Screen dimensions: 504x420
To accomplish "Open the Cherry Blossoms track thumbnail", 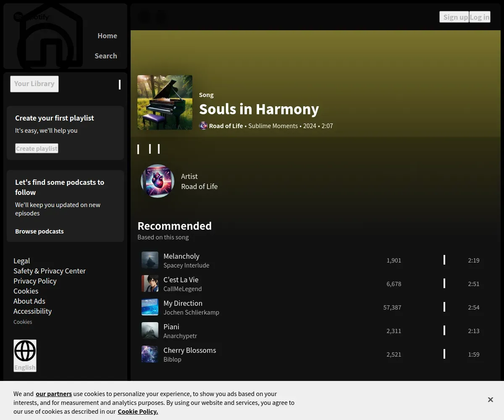I will click(x=150, y=354).
